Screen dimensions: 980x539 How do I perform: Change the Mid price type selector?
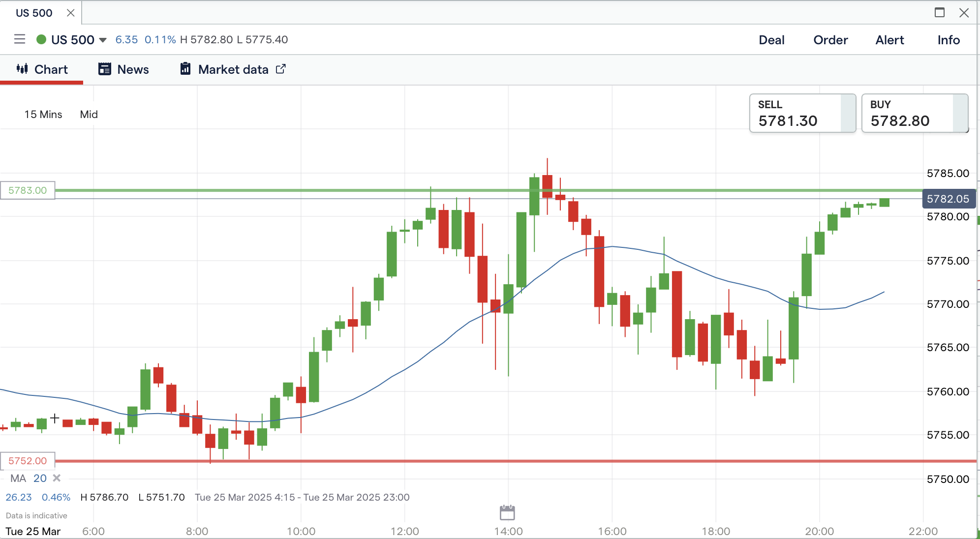(89, 115)
